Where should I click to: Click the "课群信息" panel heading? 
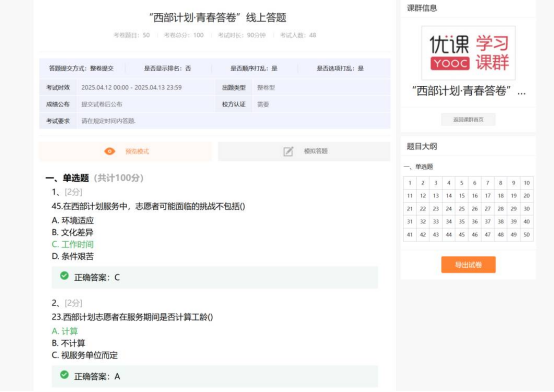click(x=422, y=8)
